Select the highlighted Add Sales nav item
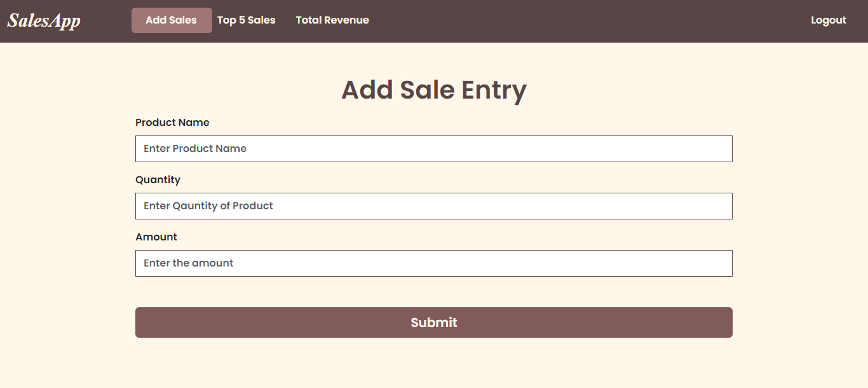Viewport: 868px width, 388px height. tap(172, 20)
